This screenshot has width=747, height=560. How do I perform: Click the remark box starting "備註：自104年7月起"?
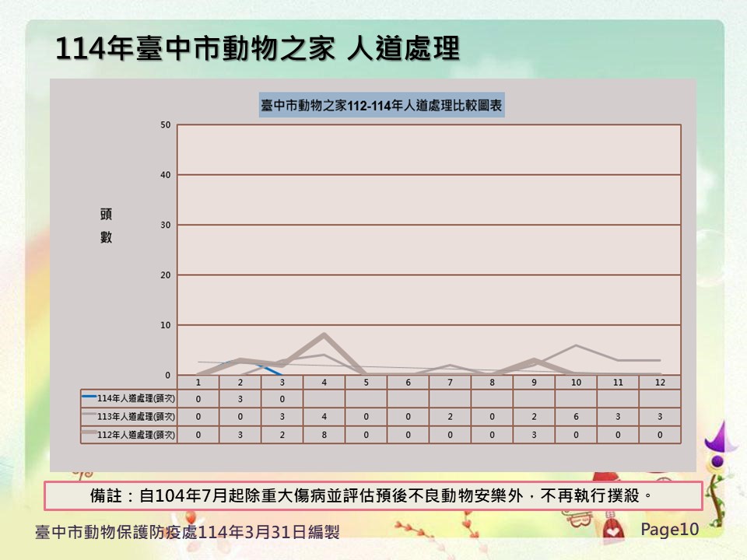pos(373,495)
